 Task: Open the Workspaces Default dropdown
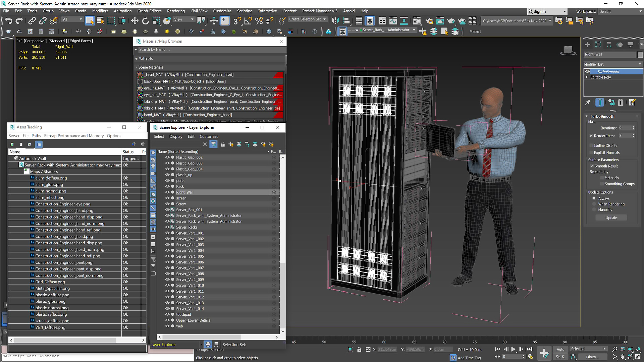click(621, 11)
